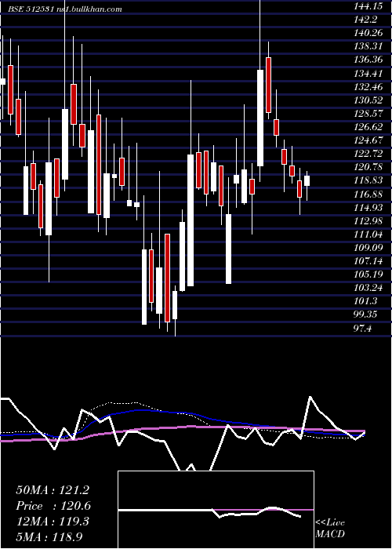This screenshot has width=392, height=549.
Task: Choose the 99.35 price label
Action: pos(365,314)
